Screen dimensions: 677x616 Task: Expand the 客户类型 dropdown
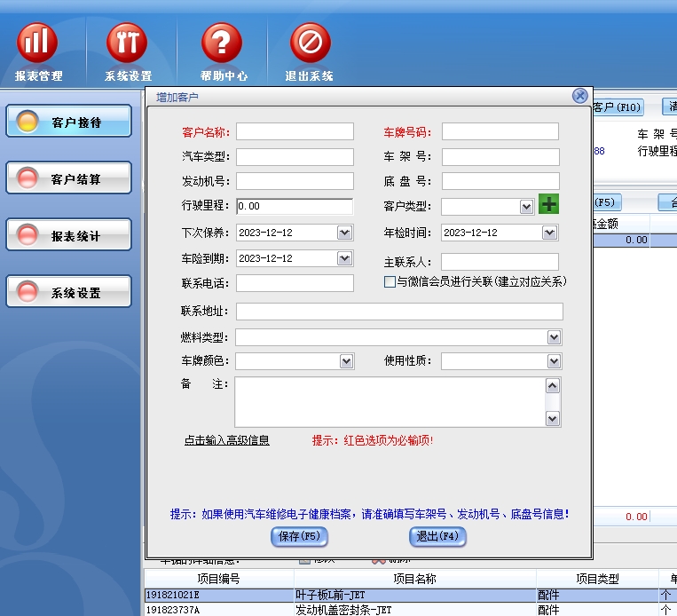point(526,207)
